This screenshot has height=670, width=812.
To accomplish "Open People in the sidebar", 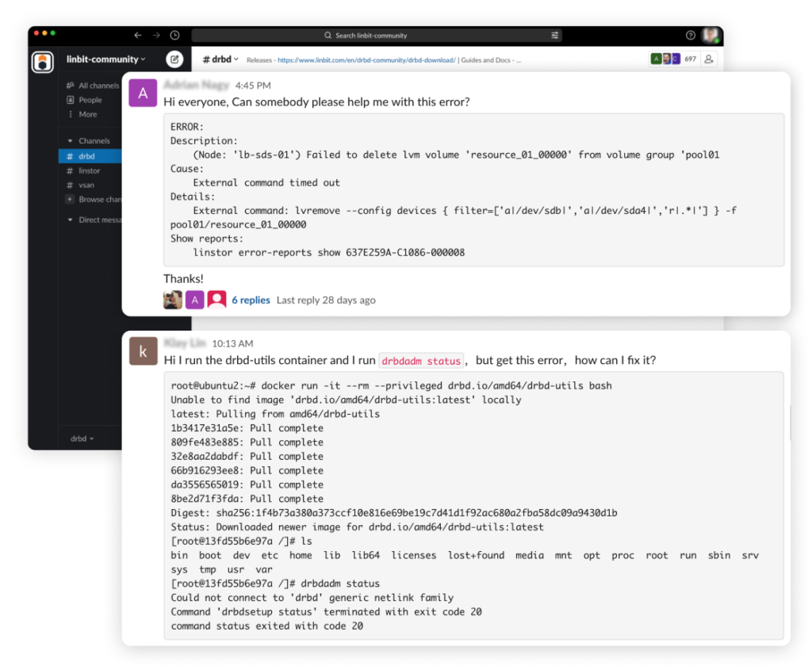I will coord(84,100).
